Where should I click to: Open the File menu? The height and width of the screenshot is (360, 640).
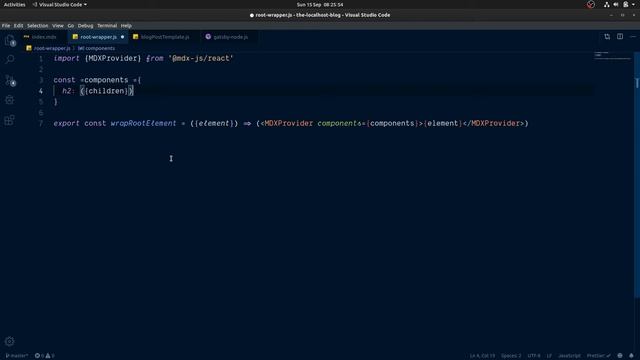pyautogui.click(x=6, y=25)
